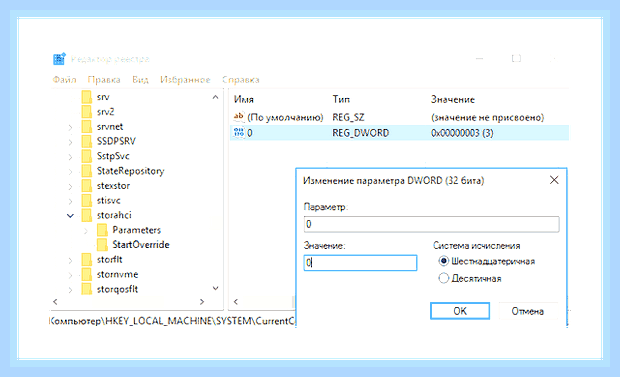The height and width of the screenshot is (377, 620).
Task: Click the Параметр name field
Action: click(431, 224)
